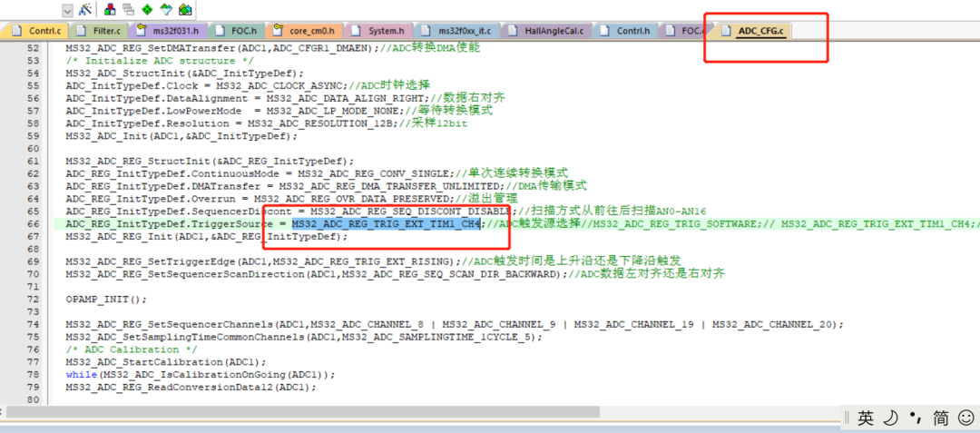The width and height of the screenshot is (980, 433).
Task: Click MS32_ADC_REG_TRIG_SOFTWARE in the line 66 comment
Action: point(676,223)
